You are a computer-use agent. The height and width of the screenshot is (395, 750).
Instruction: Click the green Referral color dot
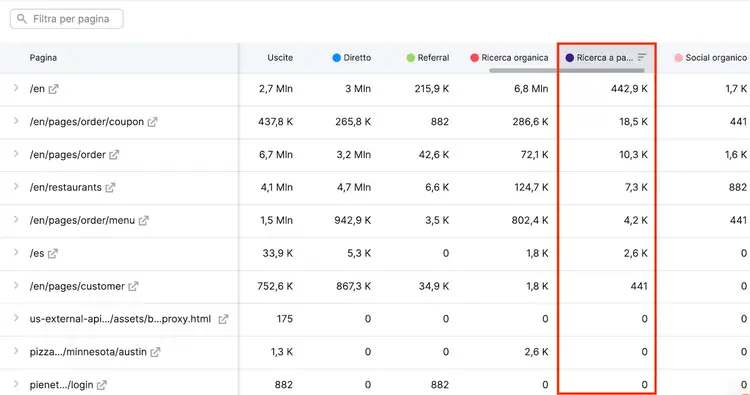pos(410,58)
